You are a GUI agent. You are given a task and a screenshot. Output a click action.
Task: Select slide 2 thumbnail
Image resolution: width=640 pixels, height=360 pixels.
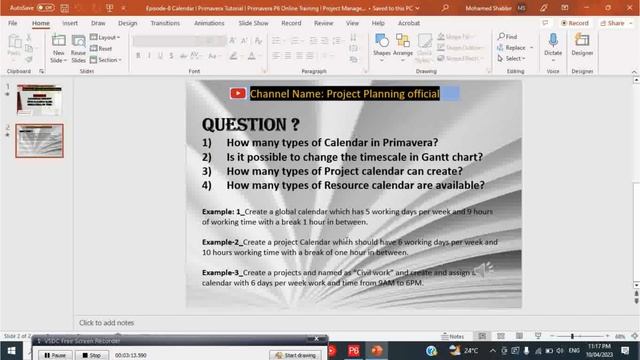tap(40, 141)
